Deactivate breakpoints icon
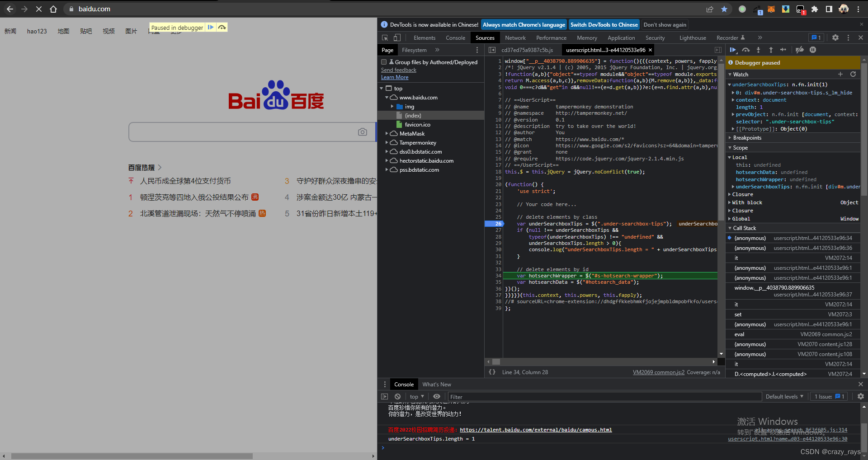The image size is (868, 460). click(x=800, y=50)
